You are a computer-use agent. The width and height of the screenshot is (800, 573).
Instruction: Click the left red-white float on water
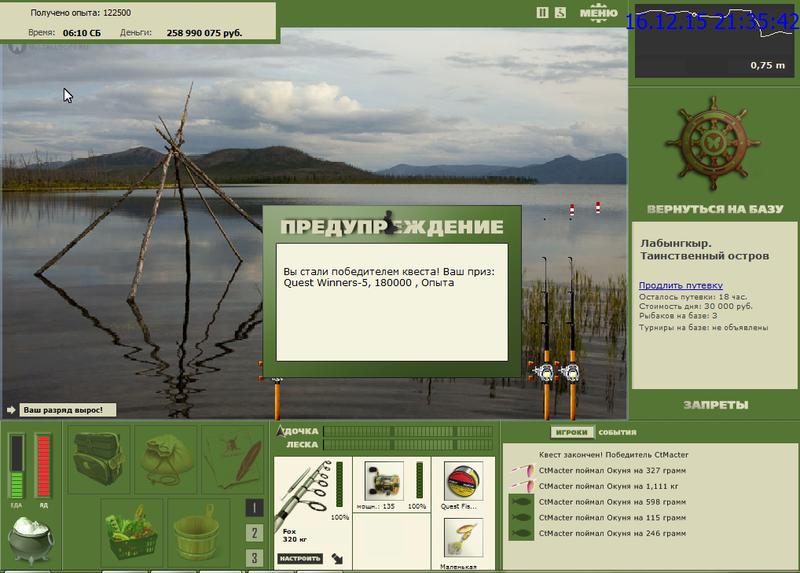(x=572, y=210)
